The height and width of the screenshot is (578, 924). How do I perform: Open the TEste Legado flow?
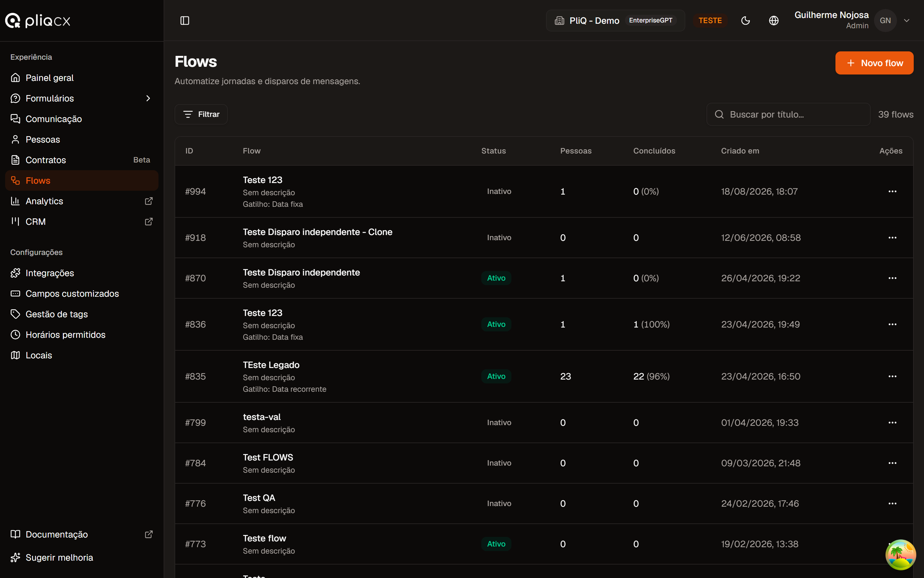[x=271, y=365]
